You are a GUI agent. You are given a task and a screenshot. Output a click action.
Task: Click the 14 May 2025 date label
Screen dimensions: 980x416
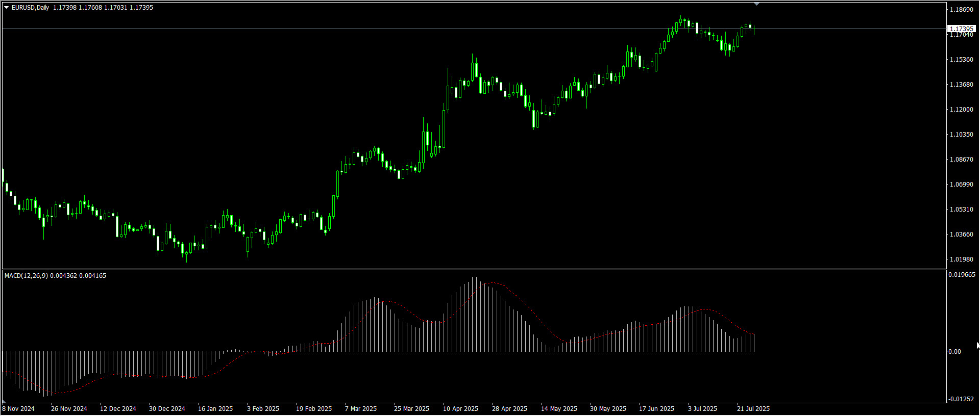click(559, 409)
